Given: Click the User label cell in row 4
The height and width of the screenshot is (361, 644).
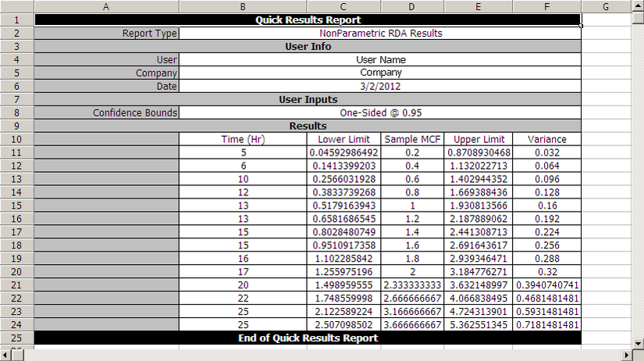Looking at the screenshot, I should pyautogui.click(x=106, y=59).
